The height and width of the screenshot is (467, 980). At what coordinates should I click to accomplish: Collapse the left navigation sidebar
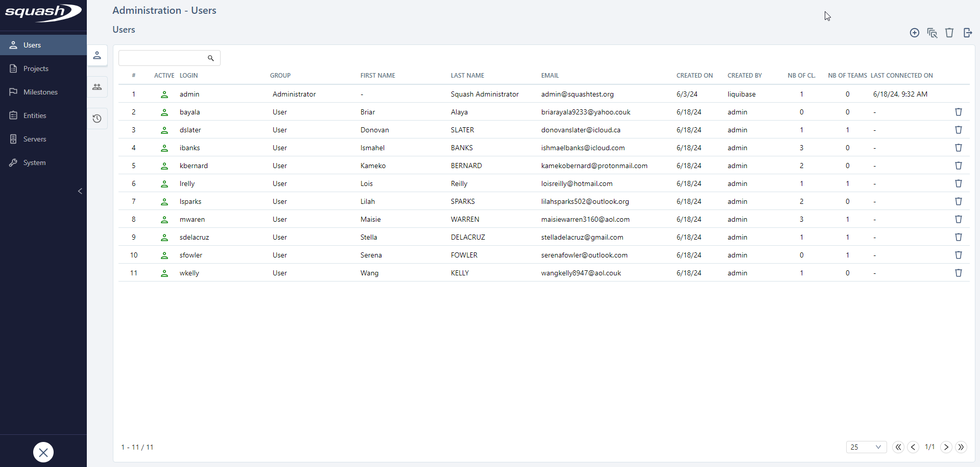80,191
